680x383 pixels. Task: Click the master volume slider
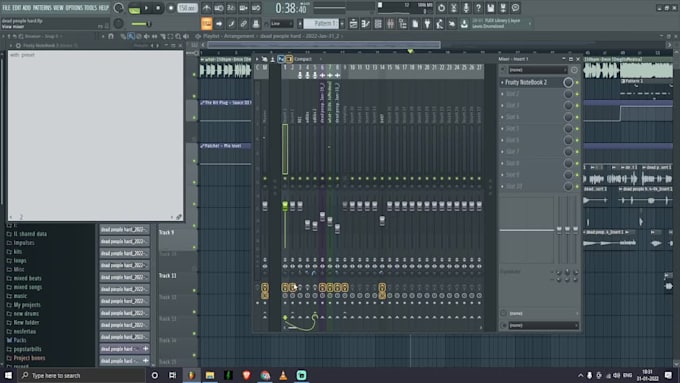click(141, 24)
